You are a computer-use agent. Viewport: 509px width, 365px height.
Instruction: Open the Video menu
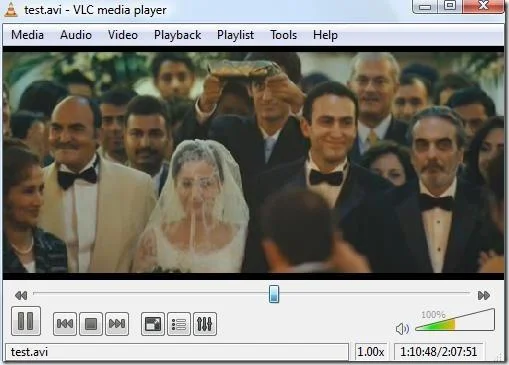(x=123, y=35)
